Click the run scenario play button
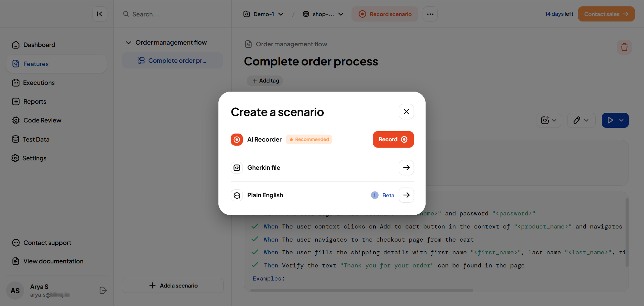This screenshot has height=306, width=644. click(610, 120)
